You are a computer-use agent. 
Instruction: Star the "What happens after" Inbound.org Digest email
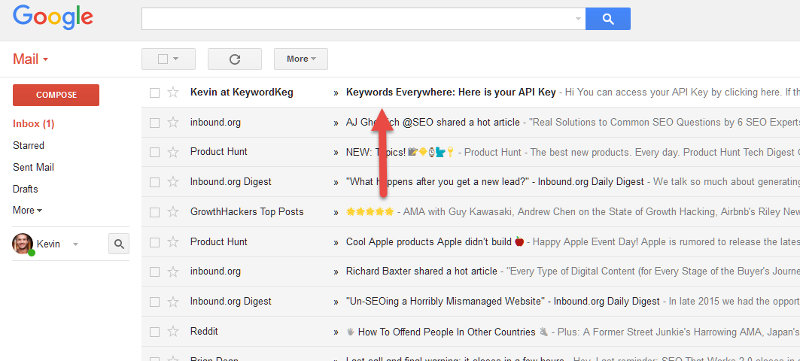click(x=173, y=182)
